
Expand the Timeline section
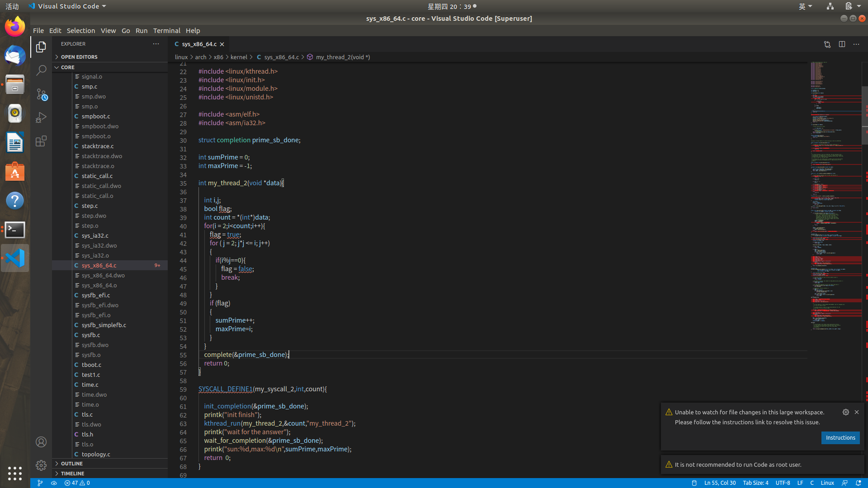(x=110, y=474)
